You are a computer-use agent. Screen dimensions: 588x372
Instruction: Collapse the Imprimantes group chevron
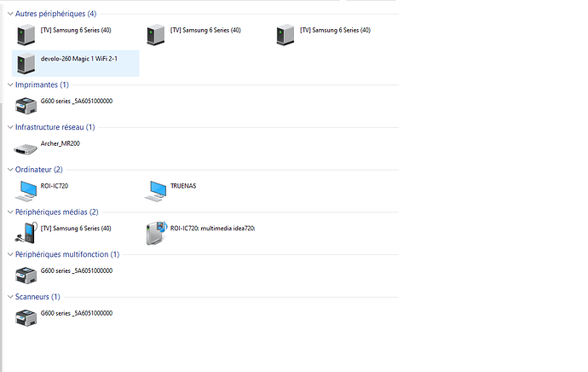pos(10,84)
